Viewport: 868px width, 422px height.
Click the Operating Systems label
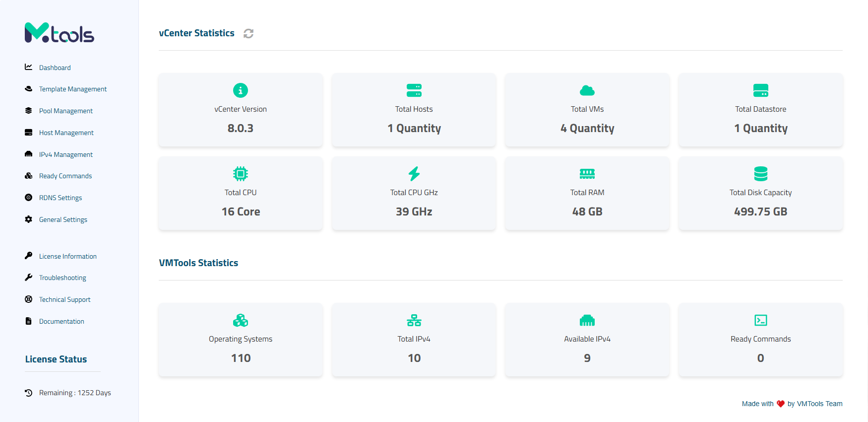pyautogui.click(x=241, y=339)
